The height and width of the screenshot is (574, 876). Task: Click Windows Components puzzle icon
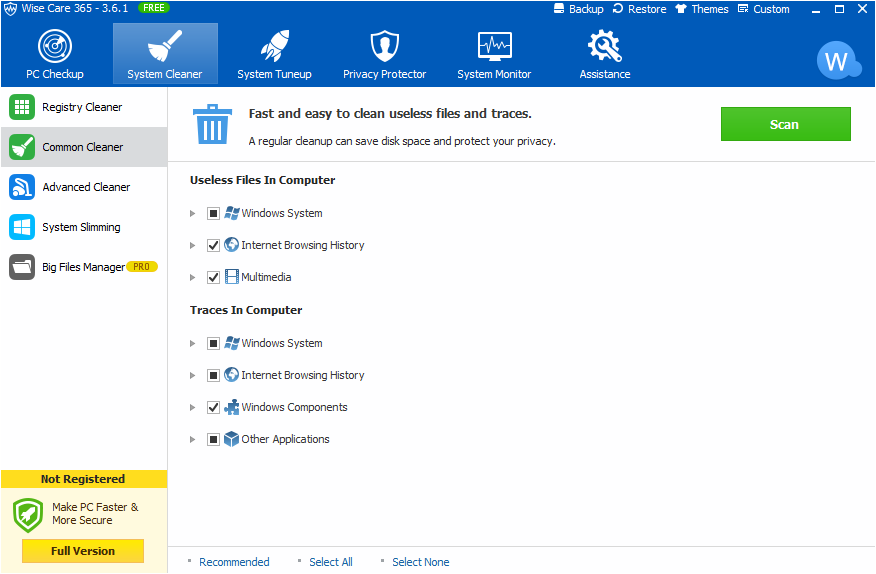(x=231, y=407)
